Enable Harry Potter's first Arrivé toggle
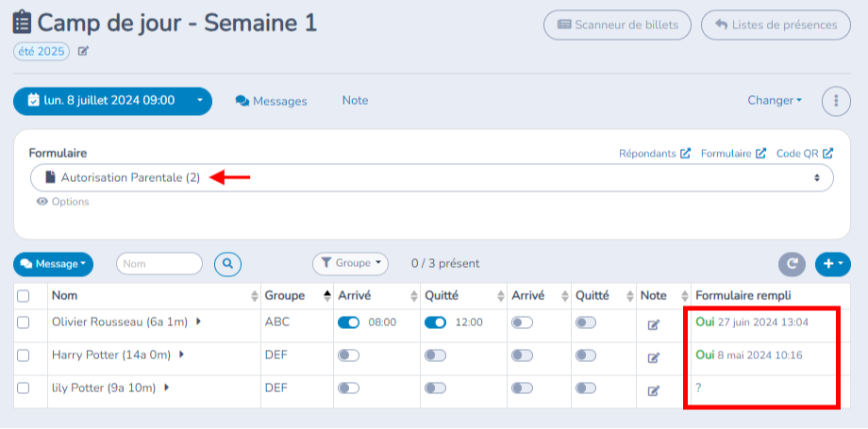 349,356
